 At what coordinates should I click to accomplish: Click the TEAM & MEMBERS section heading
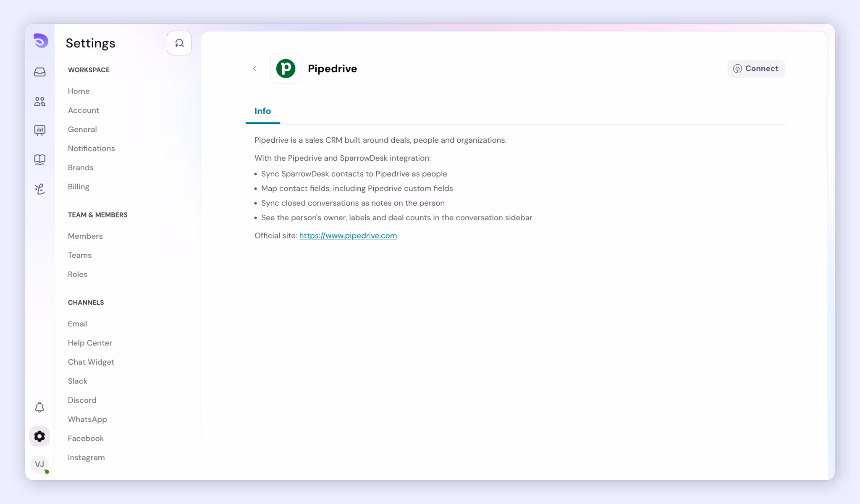tap(98, 215)
